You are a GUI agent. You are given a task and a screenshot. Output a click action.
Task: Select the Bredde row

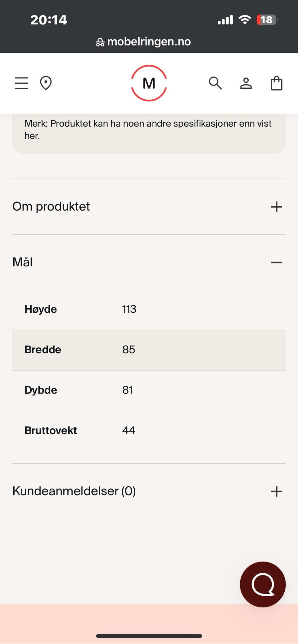click(x=149, y=350)
